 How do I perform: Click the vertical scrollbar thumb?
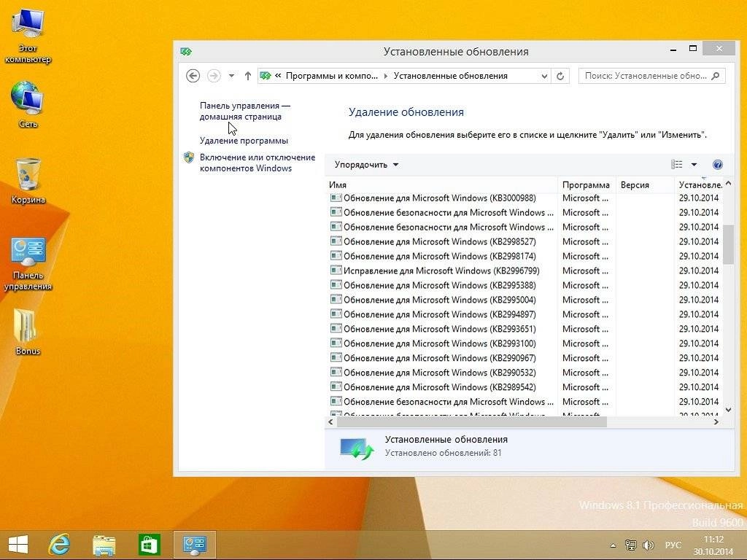[728, 244]
